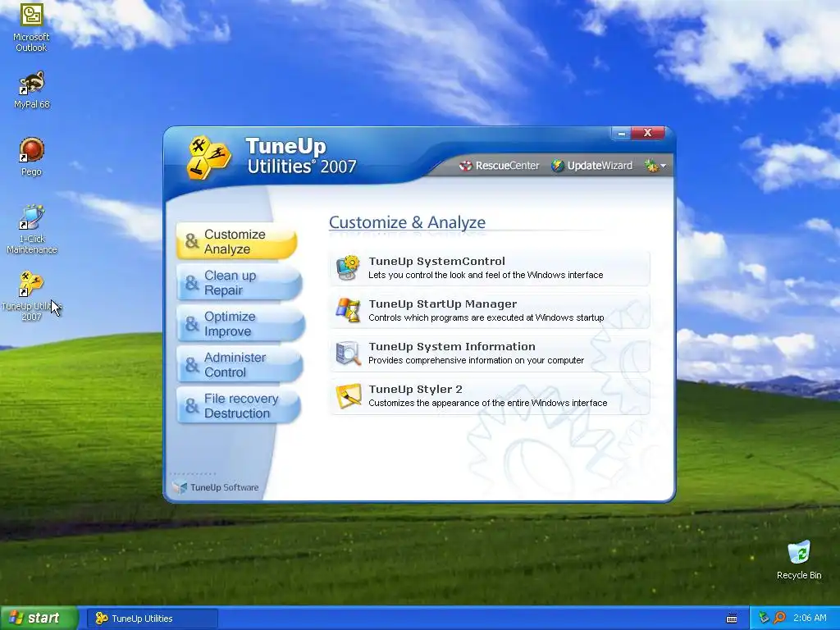This screenshot has width=840, height=630.
Task: Select the Recycle Bin desktop icon
Action: click(x=799, y=560)
